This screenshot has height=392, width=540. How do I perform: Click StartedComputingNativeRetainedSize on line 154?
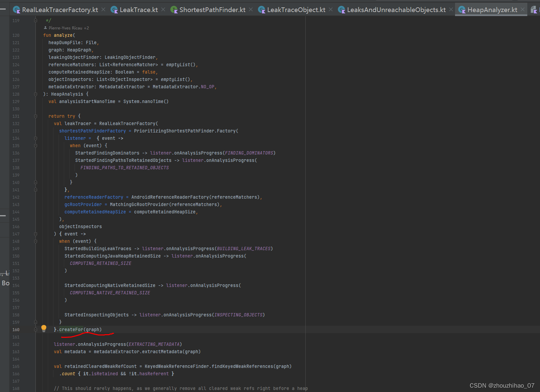(x=110, y=285)
